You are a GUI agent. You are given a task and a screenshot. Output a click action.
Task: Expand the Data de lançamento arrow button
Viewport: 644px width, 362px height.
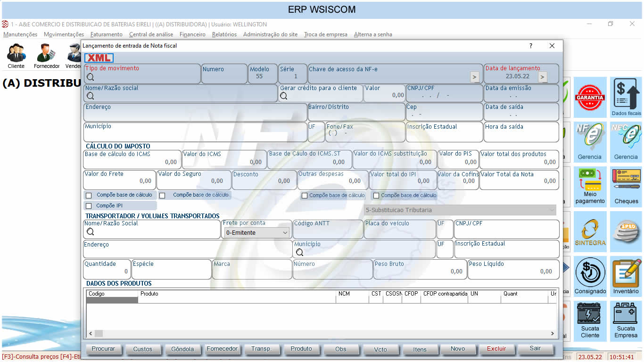pyautogui.click(x=543, y=77)
